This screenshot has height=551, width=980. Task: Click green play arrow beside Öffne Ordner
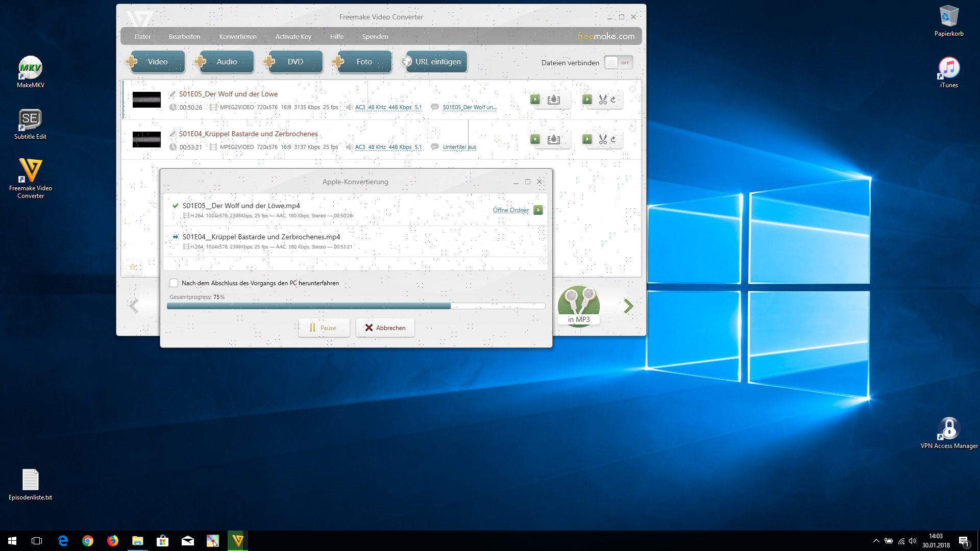pos(538,210)
